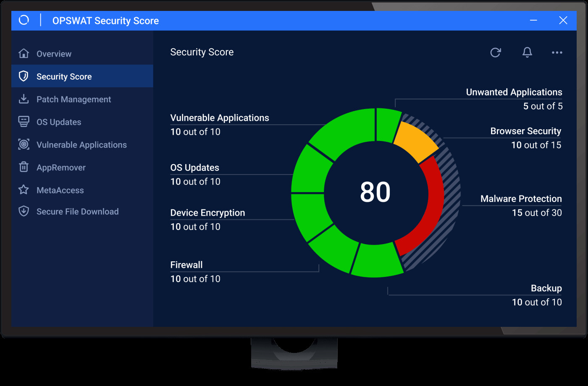588x386 pixels.
Task: Open the AppRemover section
Action: pos(82,167)
